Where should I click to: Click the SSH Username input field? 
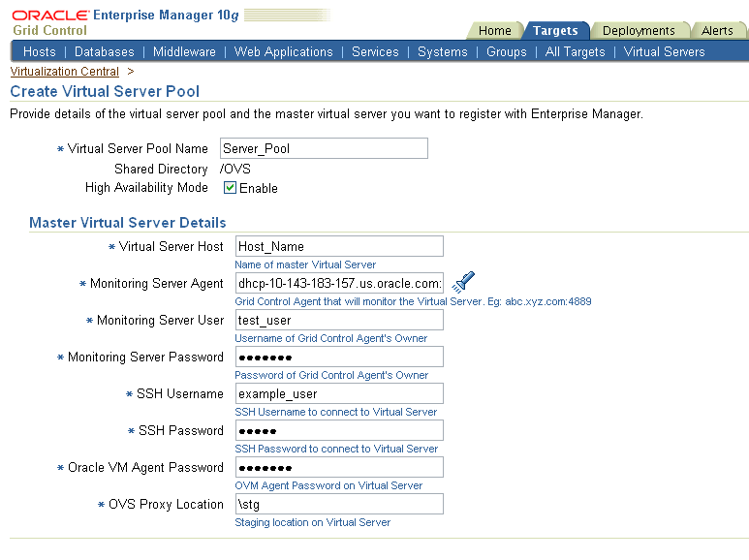tap(339, 393)
